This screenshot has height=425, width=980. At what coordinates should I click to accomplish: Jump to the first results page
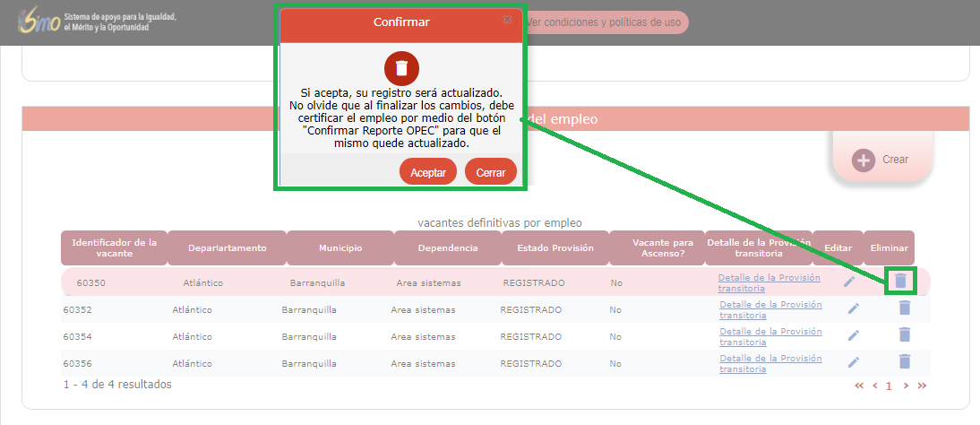(x=859, y=386)
